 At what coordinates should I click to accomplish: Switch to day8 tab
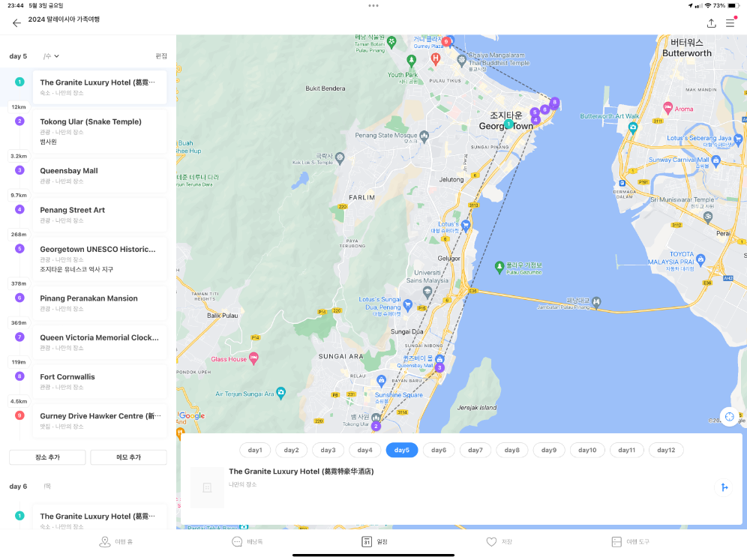coord(512,450)
